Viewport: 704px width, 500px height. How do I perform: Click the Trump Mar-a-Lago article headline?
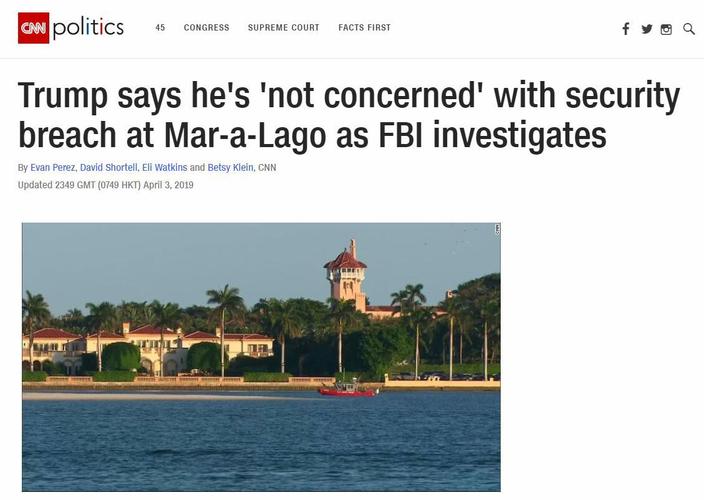[350, 116]
